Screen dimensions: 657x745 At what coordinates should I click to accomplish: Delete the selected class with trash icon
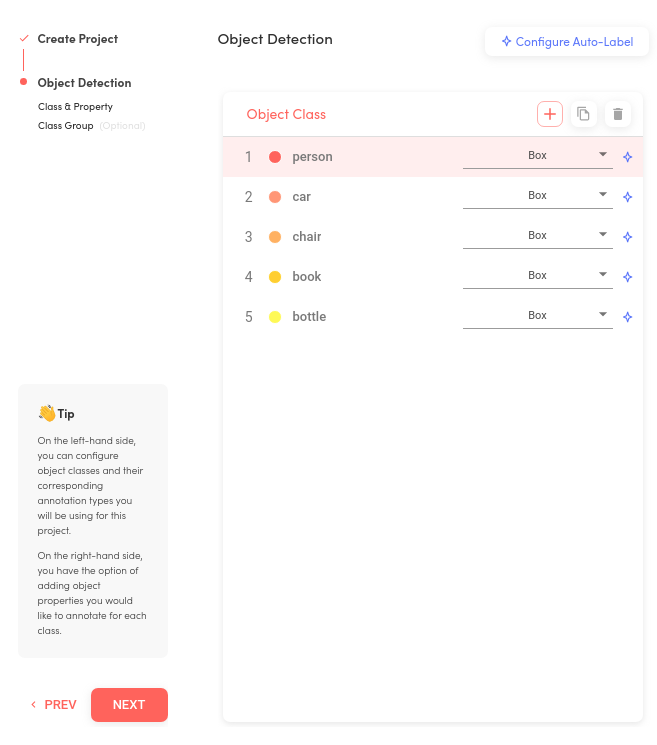pos(618,114)
